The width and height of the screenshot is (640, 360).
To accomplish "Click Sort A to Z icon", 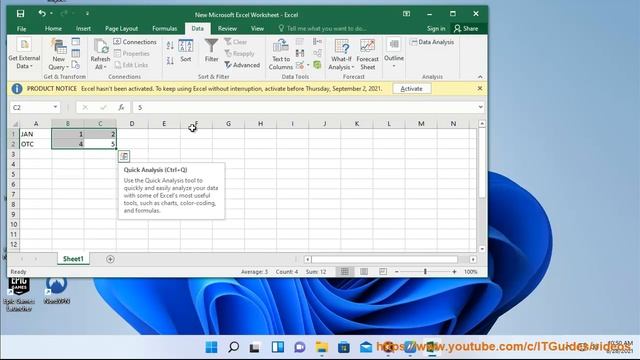I will coord(170,45).
